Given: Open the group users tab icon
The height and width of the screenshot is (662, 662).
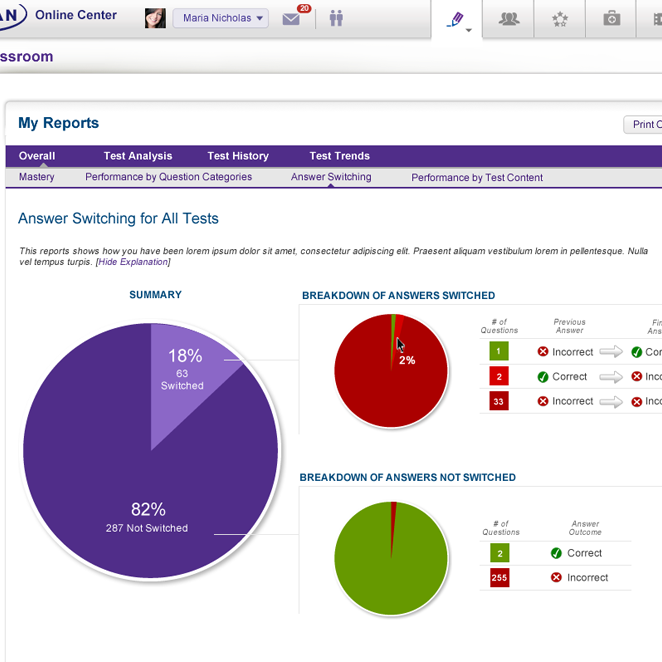Looking at the screenshot, I should tap(509, 19).
